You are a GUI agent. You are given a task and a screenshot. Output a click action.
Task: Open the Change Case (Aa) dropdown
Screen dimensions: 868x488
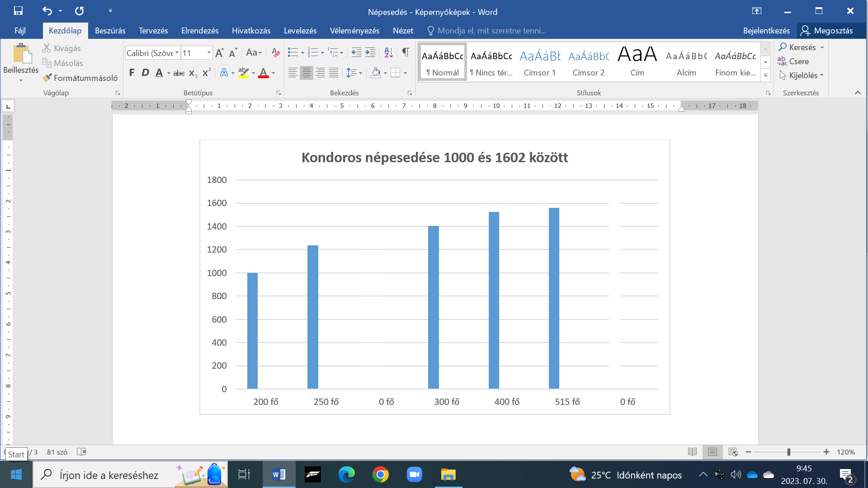coord(254,53)
